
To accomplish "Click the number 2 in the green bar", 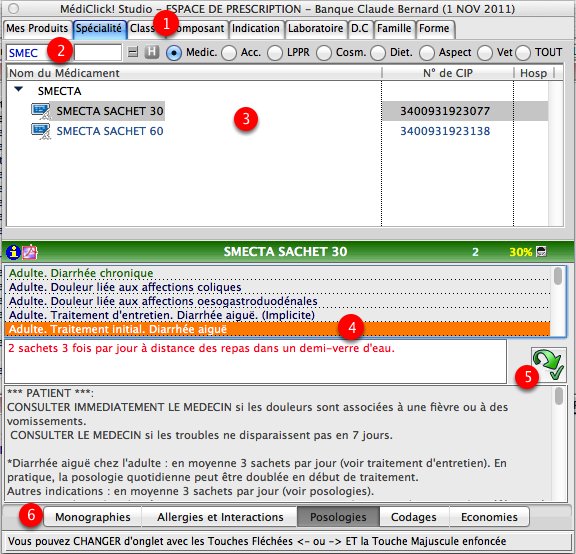I will pos(475,252).
